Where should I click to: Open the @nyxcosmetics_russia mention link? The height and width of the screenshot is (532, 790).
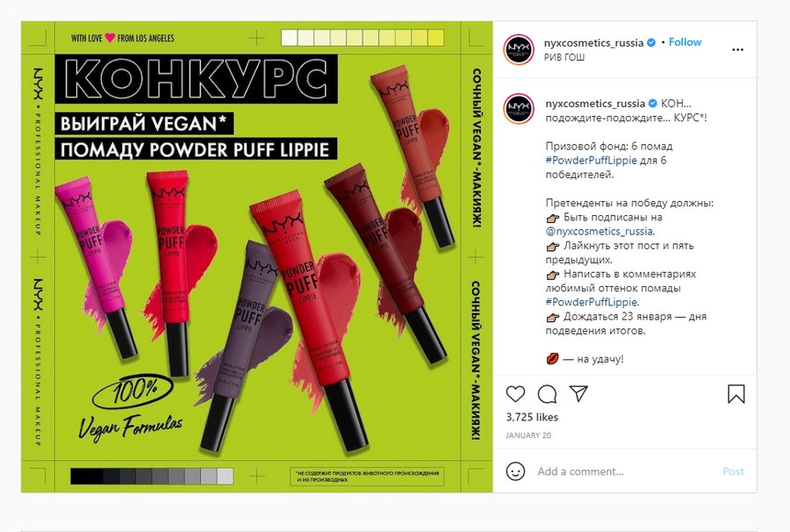(x=600, y=231)
